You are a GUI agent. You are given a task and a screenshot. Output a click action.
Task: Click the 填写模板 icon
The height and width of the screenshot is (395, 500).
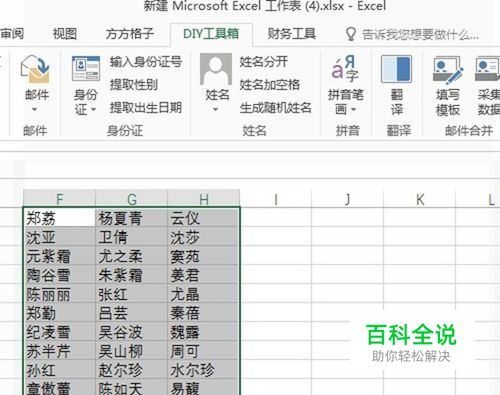coord(448,69)
